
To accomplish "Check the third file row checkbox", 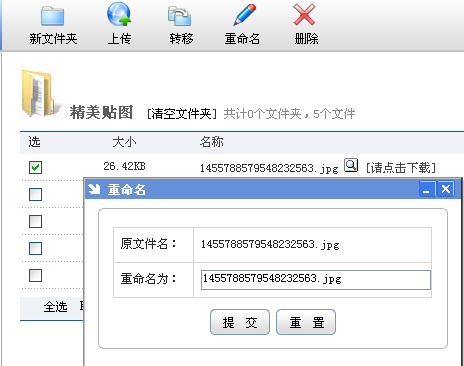I will pyautogui.click(x=35, y=221).
